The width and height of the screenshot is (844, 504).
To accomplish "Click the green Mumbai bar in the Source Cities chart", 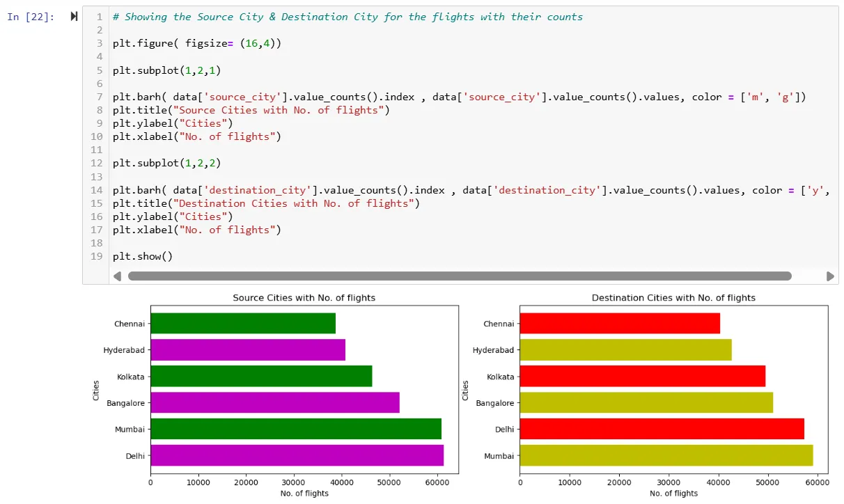I will (x=296, y=429).
